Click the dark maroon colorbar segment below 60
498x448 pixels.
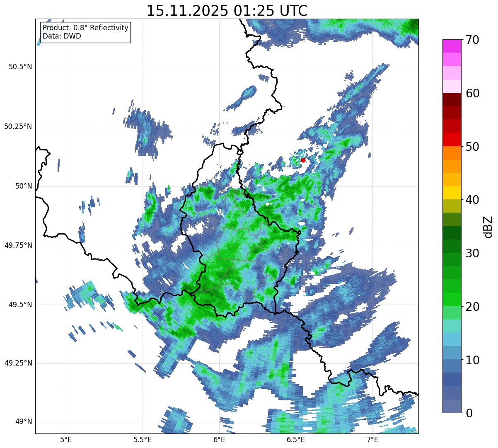click(x=451, y=100)
